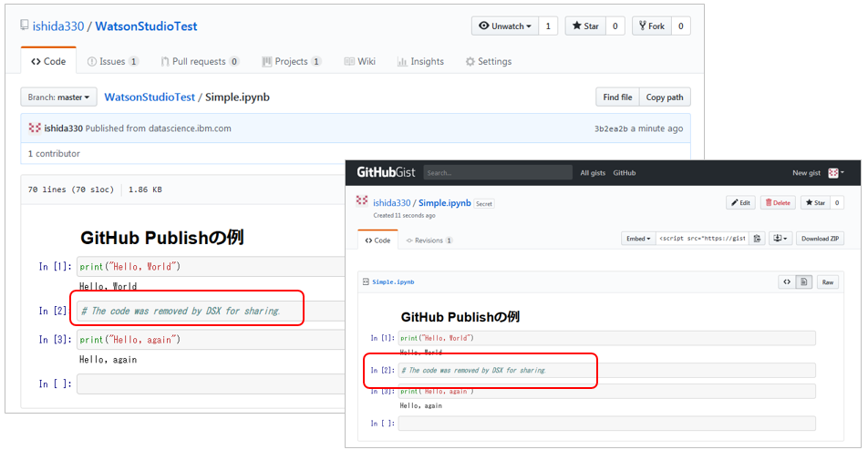
Task: Switch to rendered document view toggle
Action: [x=804, y=282]
